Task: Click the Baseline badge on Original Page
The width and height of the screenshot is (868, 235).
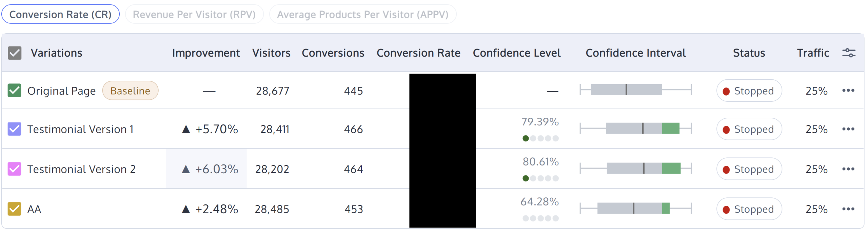Action: 130,91
